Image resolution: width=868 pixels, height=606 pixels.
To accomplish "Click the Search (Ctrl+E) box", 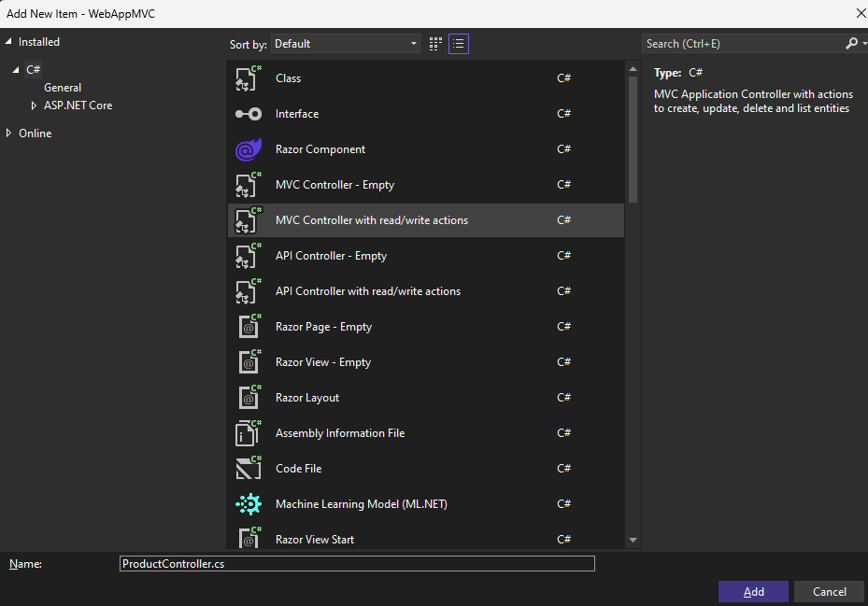I will tap(742, 44).
